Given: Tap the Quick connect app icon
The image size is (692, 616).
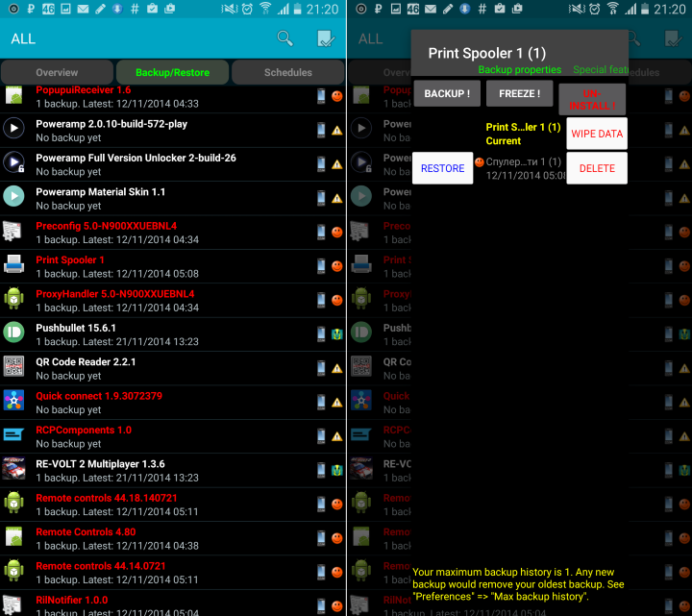Looking at the screenshot, I should point(13,400).
